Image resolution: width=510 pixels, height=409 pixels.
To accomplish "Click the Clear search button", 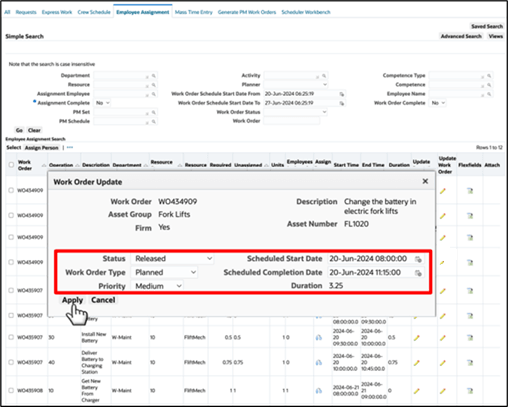I will click(34, 131).
